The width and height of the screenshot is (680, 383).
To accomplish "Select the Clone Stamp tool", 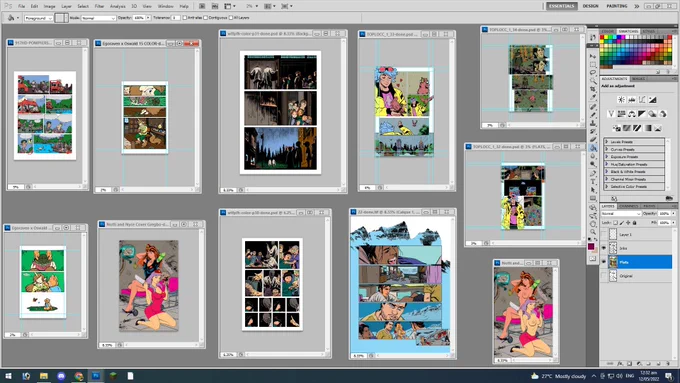I will (x=593, y=123).
